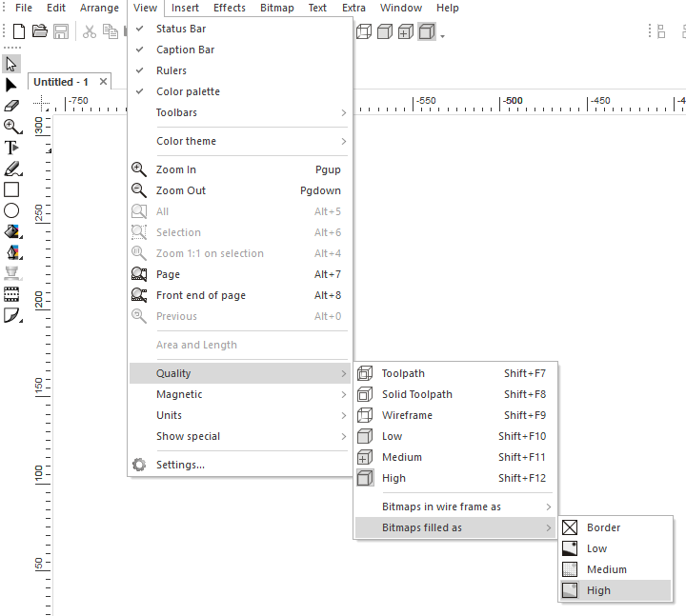Open the File menu

[x=24, y=8]
